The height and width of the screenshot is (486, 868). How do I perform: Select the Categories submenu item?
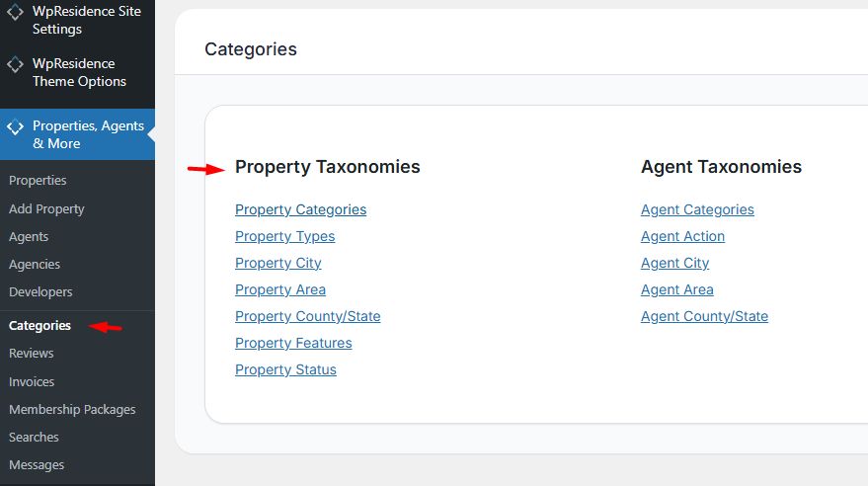(x=39, y=326)
